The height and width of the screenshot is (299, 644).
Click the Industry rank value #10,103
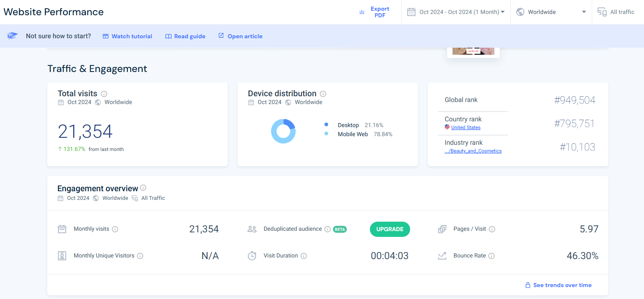pos(577,147)
